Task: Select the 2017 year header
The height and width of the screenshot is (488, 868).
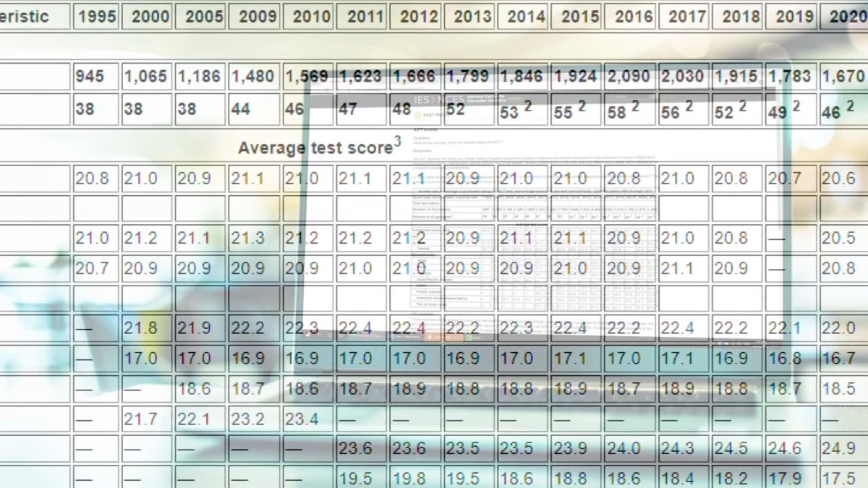Action: tap(685, 16)
